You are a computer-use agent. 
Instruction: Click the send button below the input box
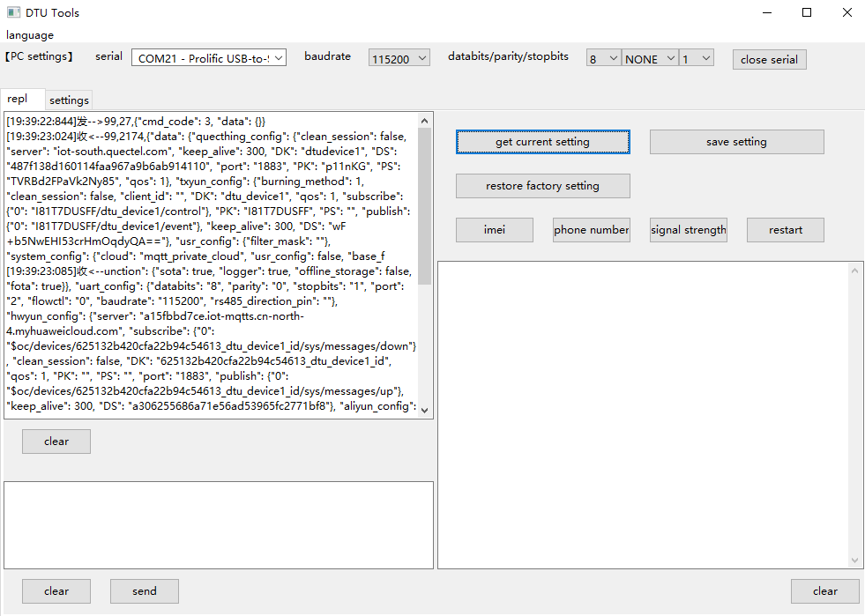click(144, 590)
